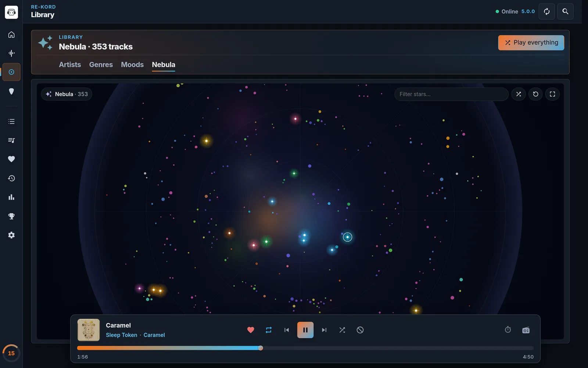The height and width of the screenshot is (368, 588).
Task: Open the Caramel album link
Action: pos(154,335)
